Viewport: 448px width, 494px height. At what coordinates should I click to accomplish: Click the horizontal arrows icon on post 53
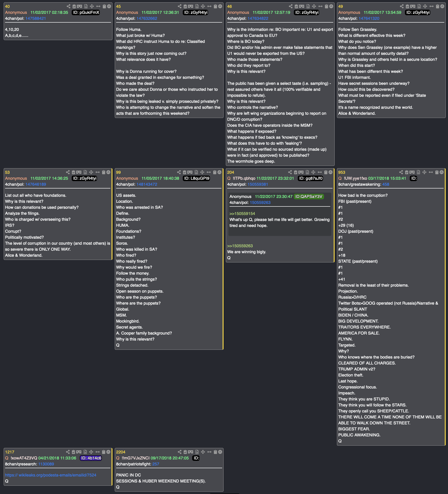click(x=97, y=172)
